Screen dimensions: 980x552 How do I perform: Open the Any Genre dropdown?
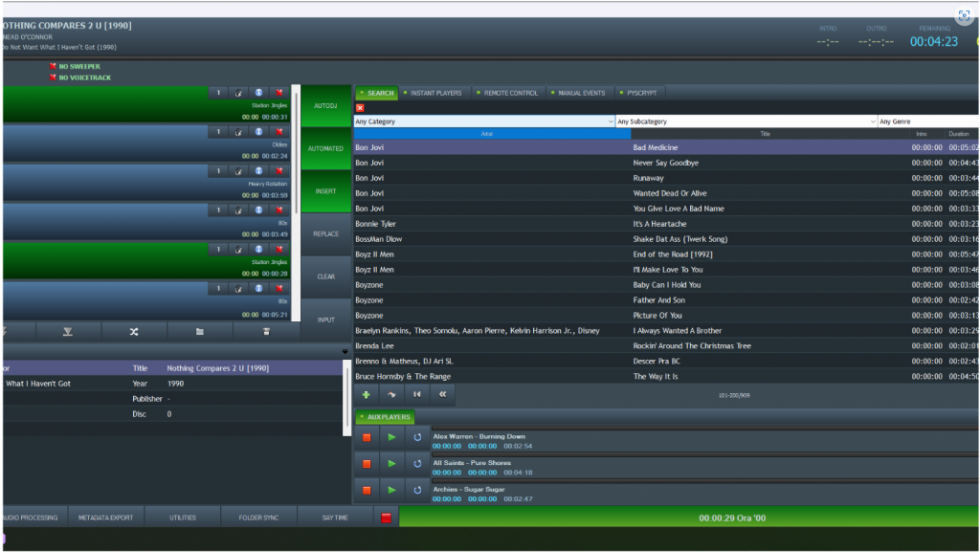pos(928,121)
